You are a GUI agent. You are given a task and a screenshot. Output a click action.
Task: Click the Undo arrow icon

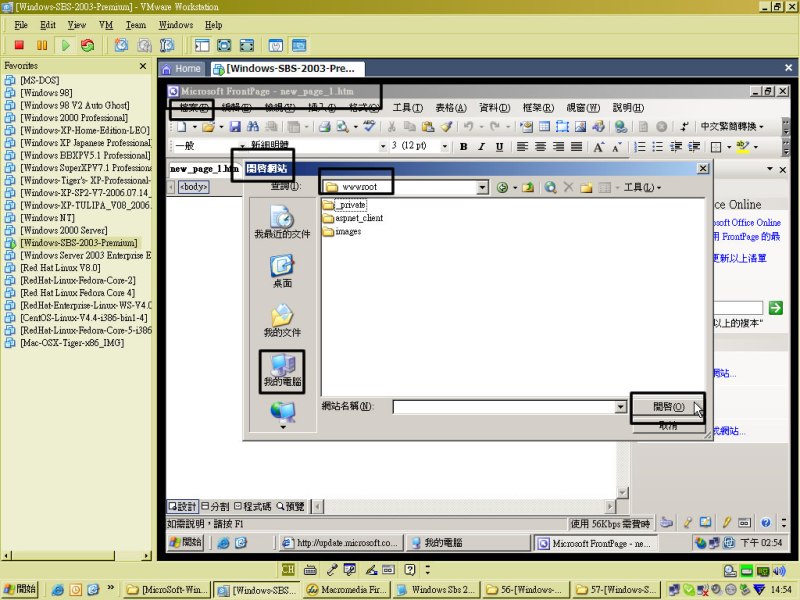point(468,127)
